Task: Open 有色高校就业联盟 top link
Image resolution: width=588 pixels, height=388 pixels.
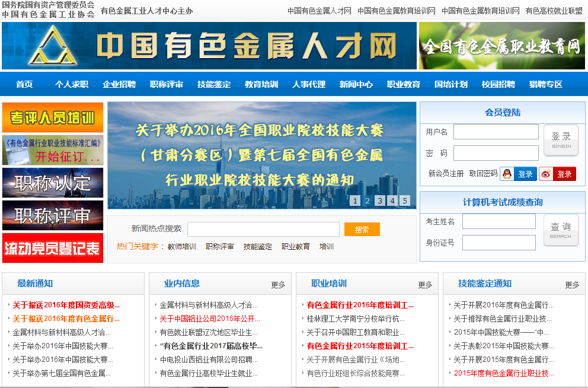Action: [x=554, y=11]
